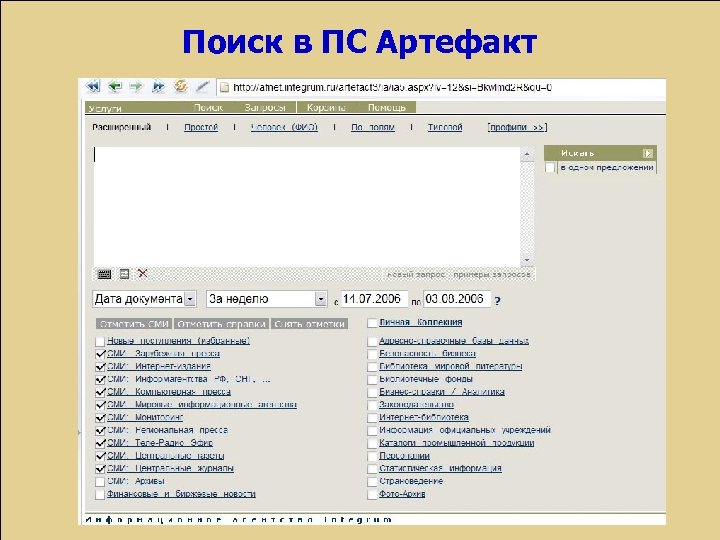Check 'Библиотечные фонды' checkbox
The image size is (720, 540).
(372, 380)
